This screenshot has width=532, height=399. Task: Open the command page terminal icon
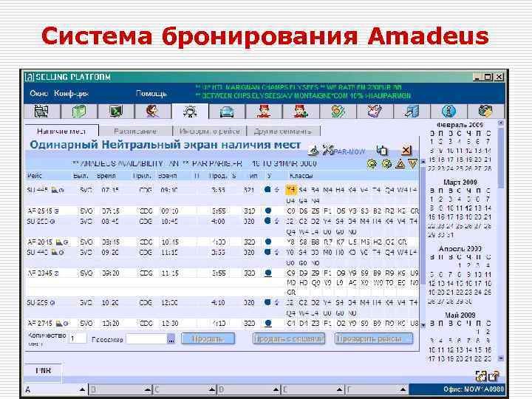coord(116,111)
